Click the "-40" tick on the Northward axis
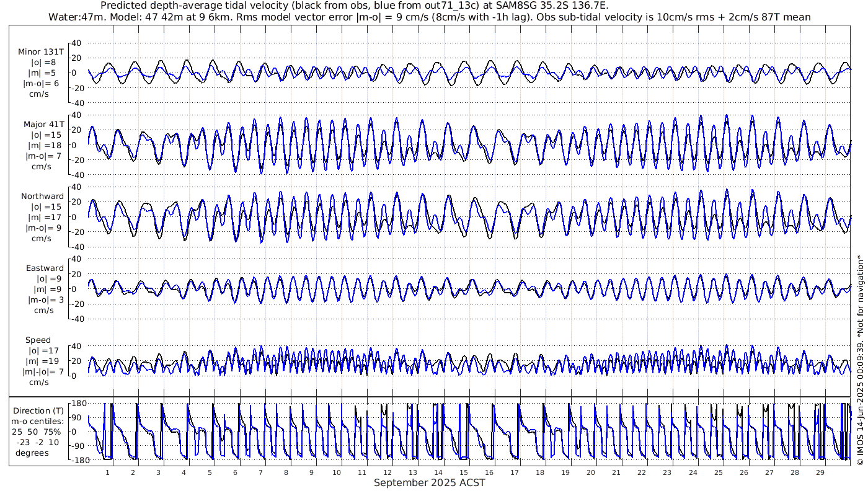Image resolution: width=868 pixels, height=496 pixels. pyautogui.click(x=76, y=247)
